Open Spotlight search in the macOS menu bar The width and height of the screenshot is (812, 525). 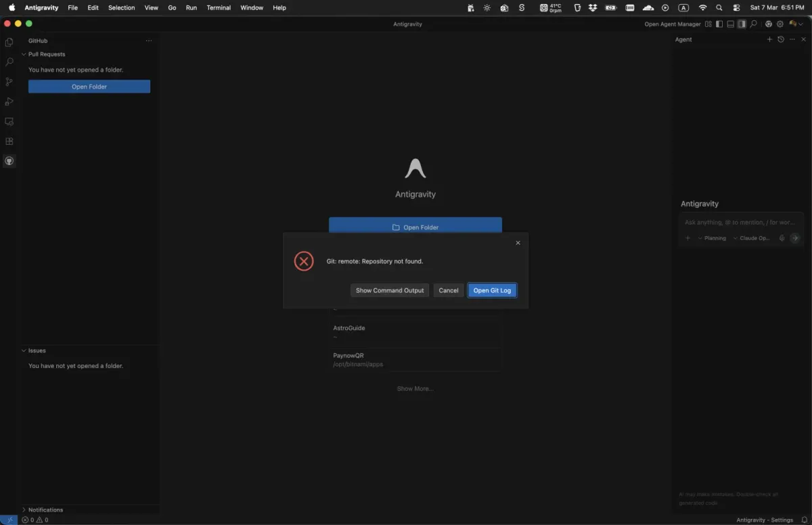point(719,7)
